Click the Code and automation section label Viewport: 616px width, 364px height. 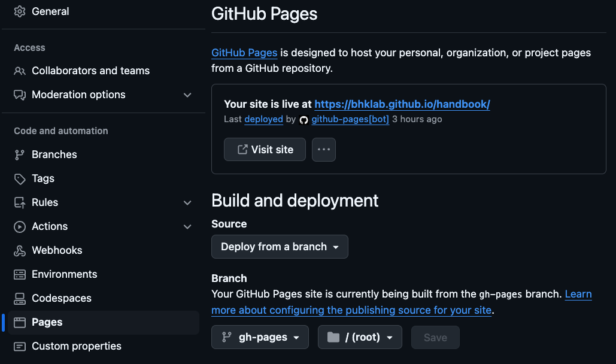coord(61,131)
